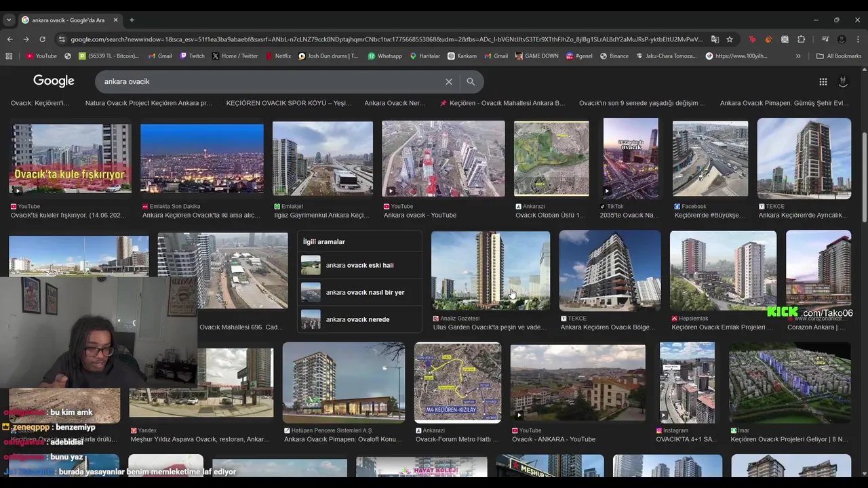The image size is (868, 488).
Task: Open the Binance bookmark
Action: [614, 56]
